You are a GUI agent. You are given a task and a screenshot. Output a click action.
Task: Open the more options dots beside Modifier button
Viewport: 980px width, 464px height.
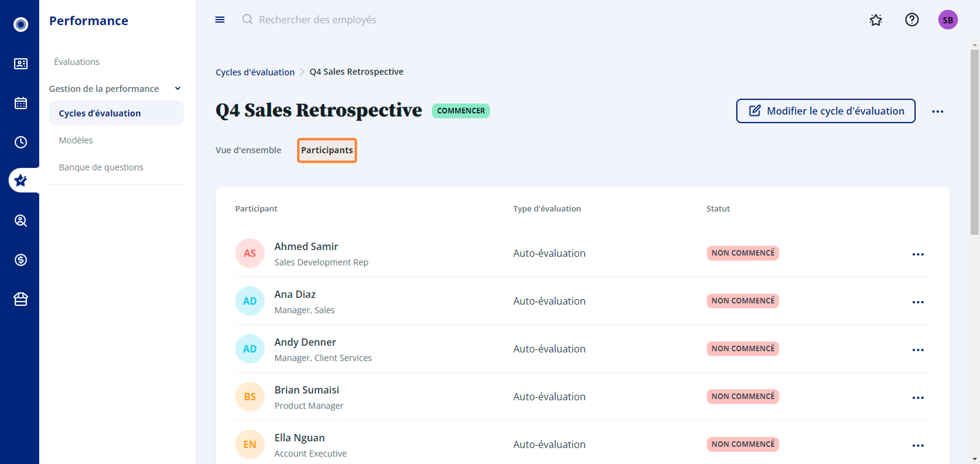tap(937, 111)
